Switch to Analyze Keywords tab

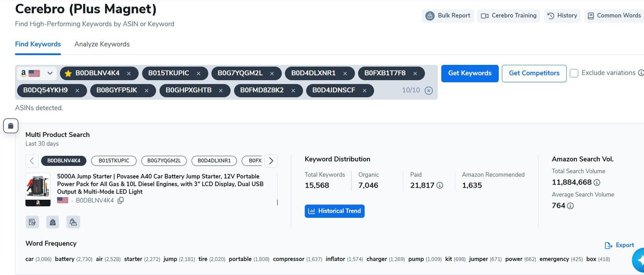pyautogui.click(x=102, y=44)
